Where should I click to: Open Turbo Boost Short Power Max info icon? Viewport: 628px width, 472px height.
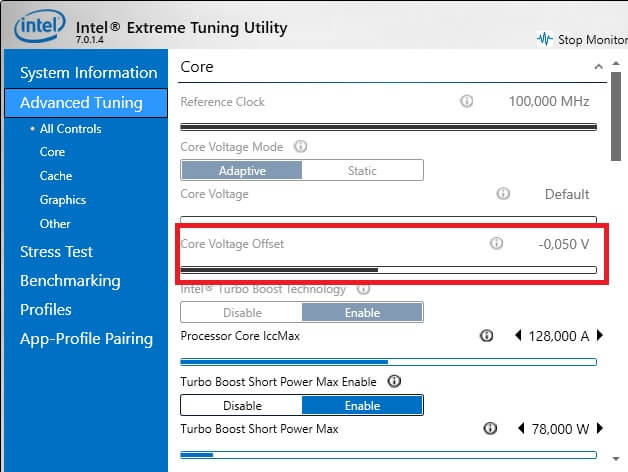coord(490,428)
